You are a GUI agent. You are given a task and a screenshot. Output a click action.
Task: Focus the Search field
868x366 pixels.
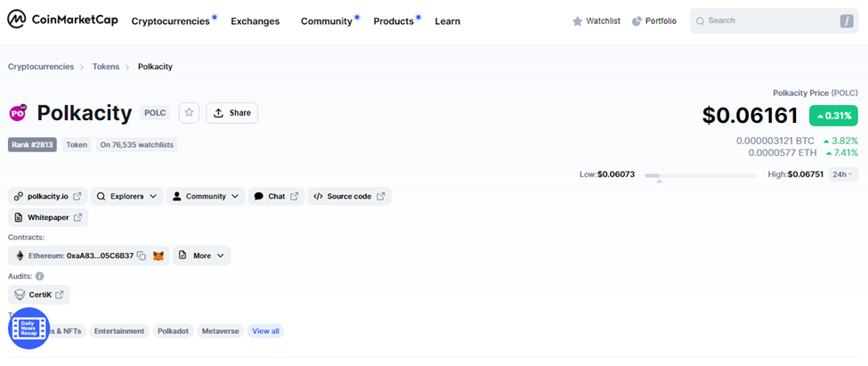tap(774, 21)
